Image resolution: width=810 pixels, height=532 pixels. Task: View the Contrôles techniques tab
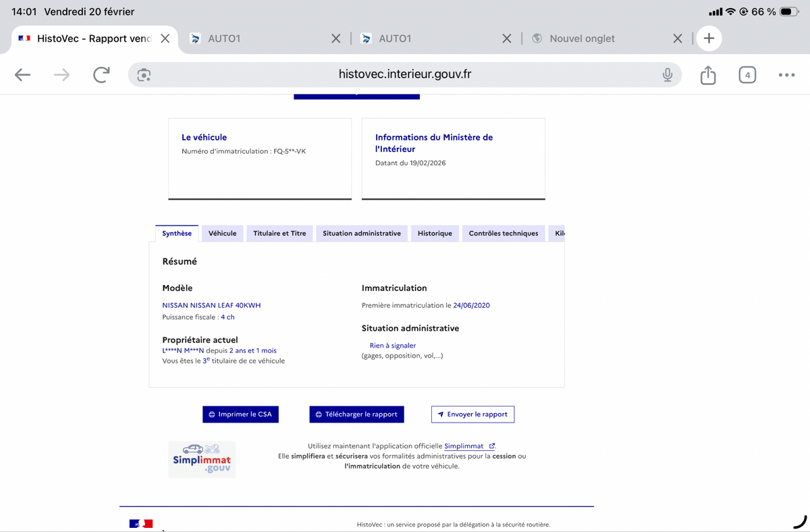pyautogui.click(x=504, y=234)
